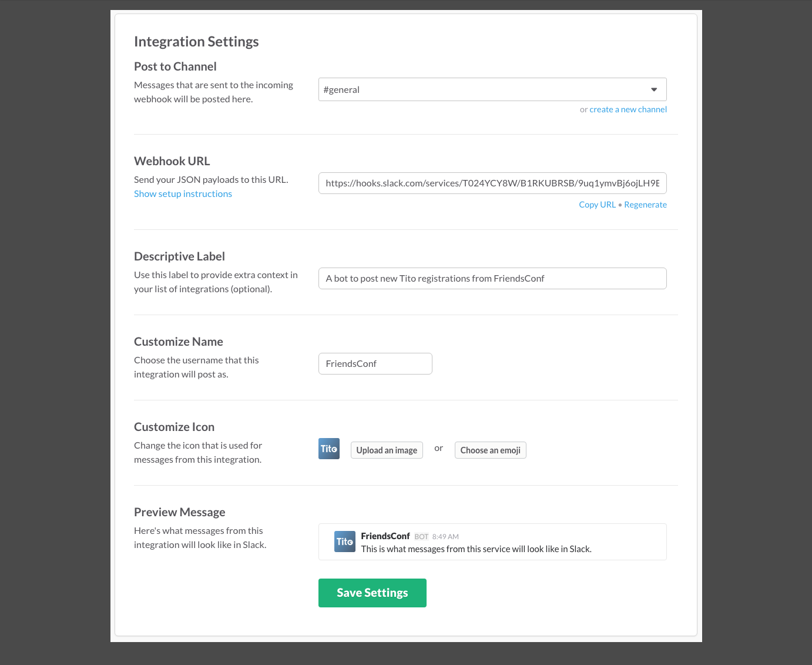
Task: Click the green Save Settings button
Action: (x=373, y=593)
